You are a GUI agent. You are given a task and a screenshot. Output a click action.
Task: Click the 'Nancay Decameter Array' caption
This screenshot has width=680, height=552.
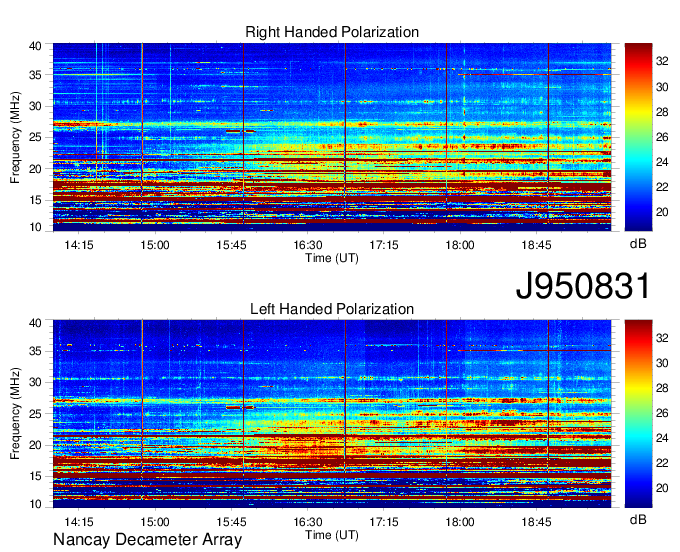147,539
